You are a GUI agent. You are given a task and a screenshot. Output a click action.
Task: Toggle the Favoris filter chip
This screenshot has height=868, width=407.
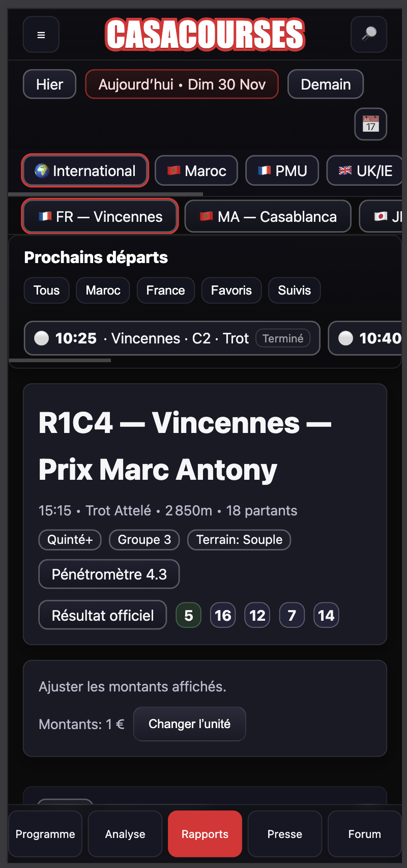pyautogui.click(x=231, y=291)
